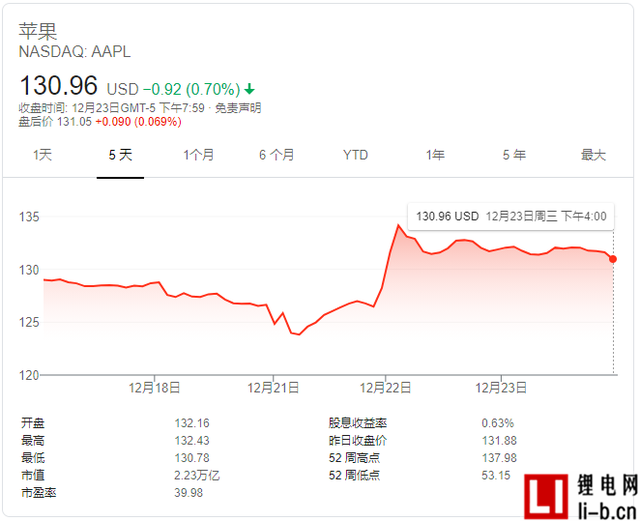This screenshot has height=521, width=640.
Task: Click the red data point on chart
Action: [x=613, y=259]
